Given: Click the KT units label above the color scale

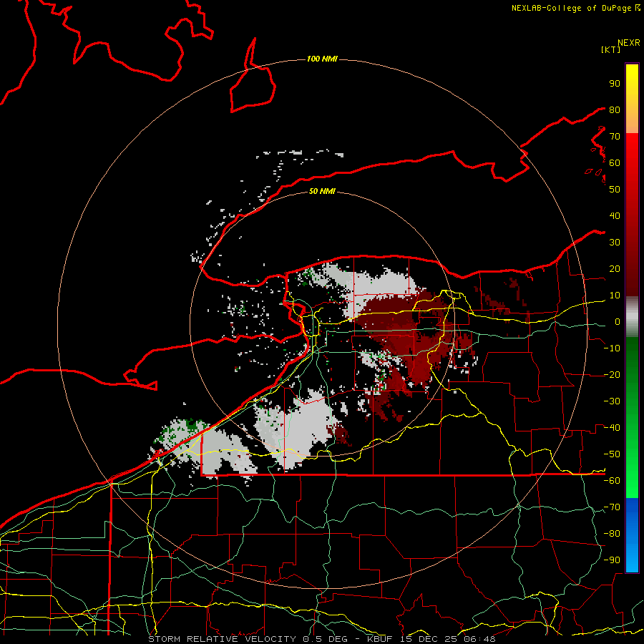Looking at the screenshot, I should 611,49.
